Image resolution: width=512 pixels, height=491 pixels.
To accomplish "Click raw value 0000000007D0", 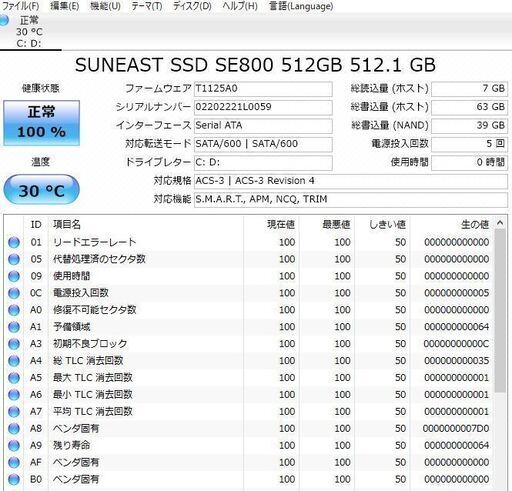I will point(456,428).
